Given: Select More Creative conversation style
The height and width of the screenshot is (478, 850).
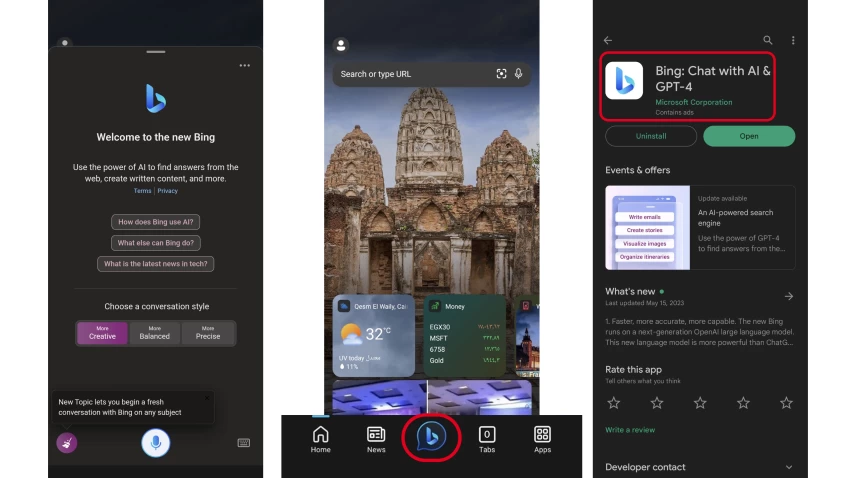Looking at the screenshot, I should pyautogui.click(x=102, y=333).
